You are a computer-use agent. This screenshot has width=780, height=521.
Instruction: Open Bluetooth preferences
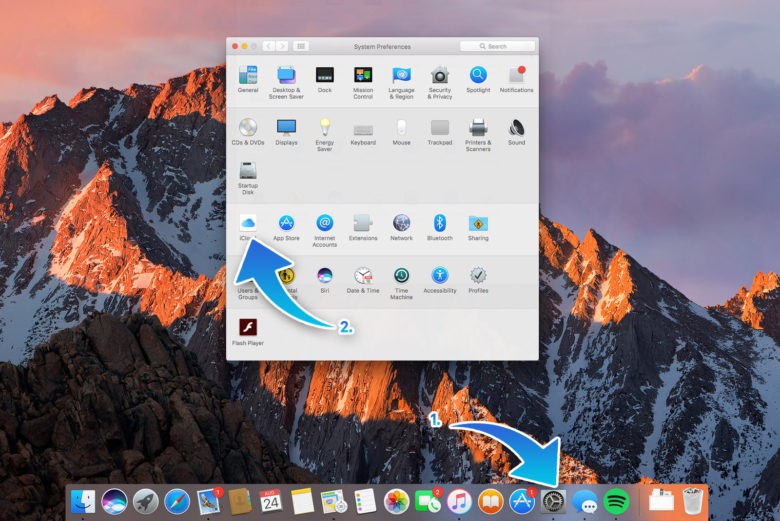tap(439, 224)
